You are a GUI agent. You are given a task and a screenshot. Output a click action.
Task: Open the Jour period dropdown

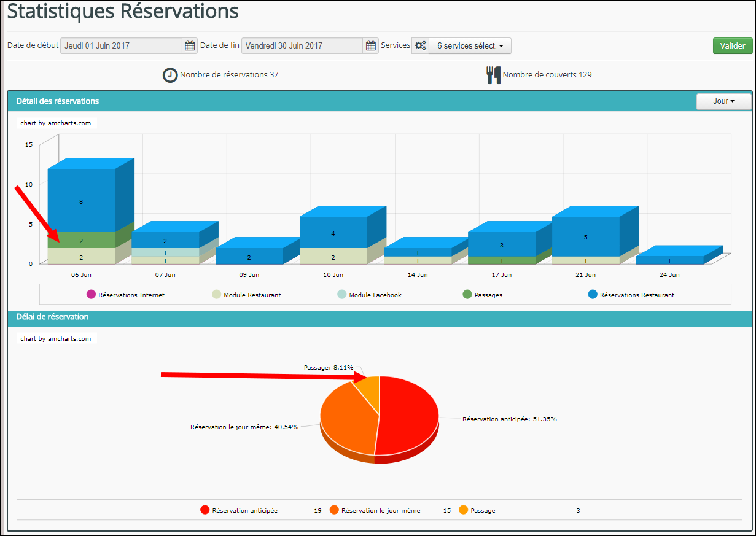click(723, 101)
